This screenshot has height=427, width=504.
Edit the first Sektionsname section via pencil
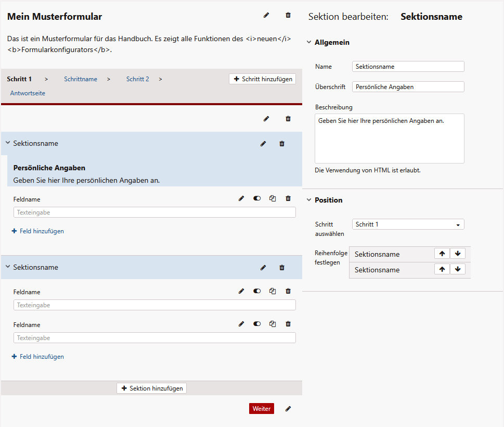[263, 144]
